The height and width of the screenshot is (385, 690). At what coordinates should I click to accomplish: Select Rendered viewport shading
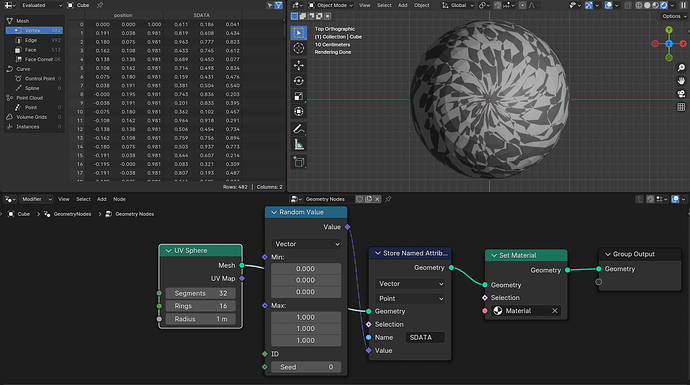coord(664,5)
